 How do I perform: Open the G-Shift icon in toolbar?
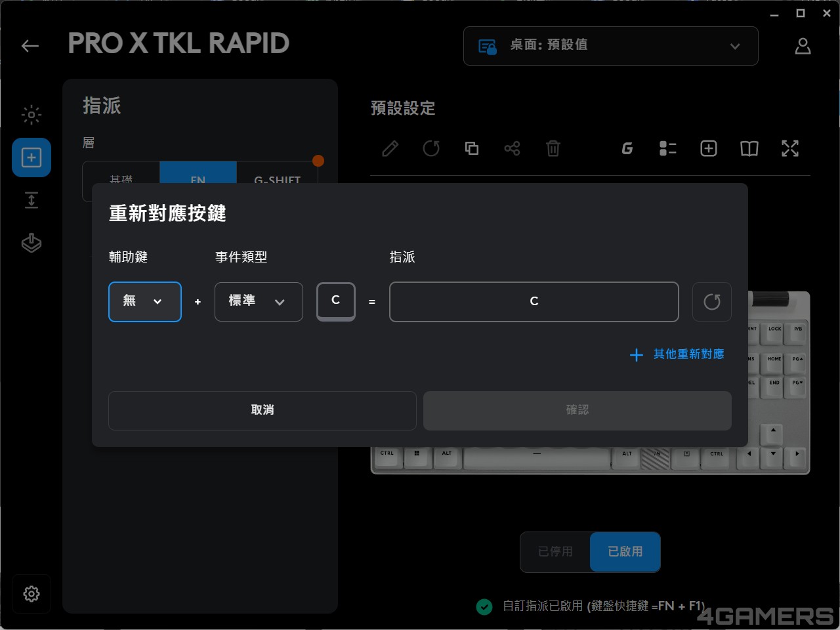pos(627,148)
